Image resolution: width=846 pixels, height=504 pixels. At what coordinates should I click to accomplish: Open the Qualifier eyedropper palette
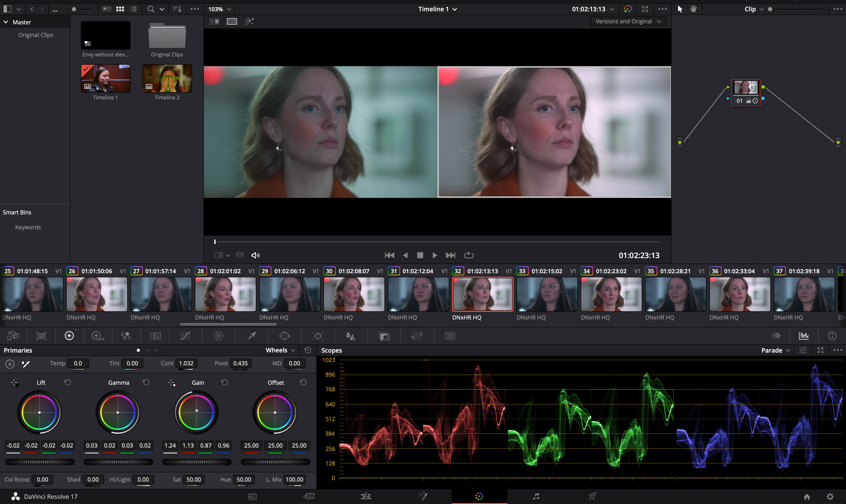tap(251, 336)
